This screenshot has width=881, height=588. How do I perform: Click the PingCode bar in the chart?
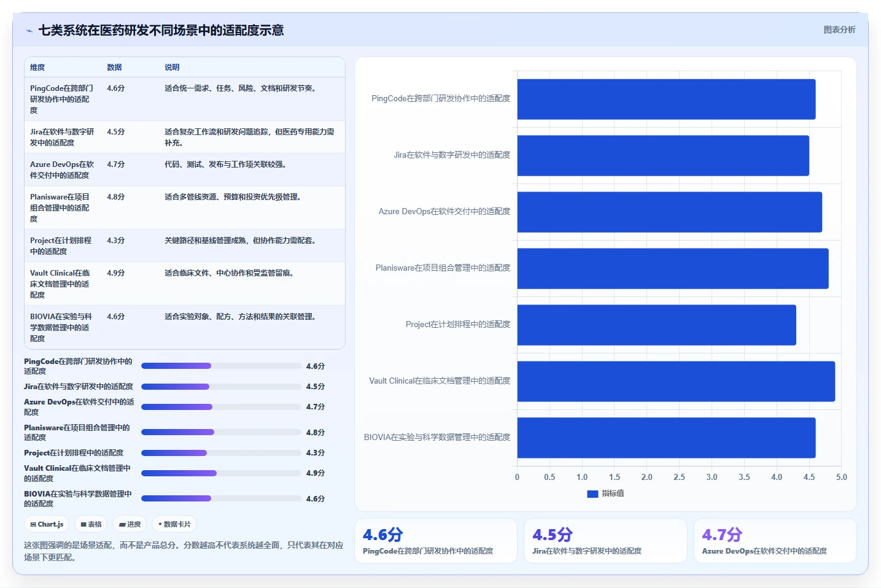(666, 99)
